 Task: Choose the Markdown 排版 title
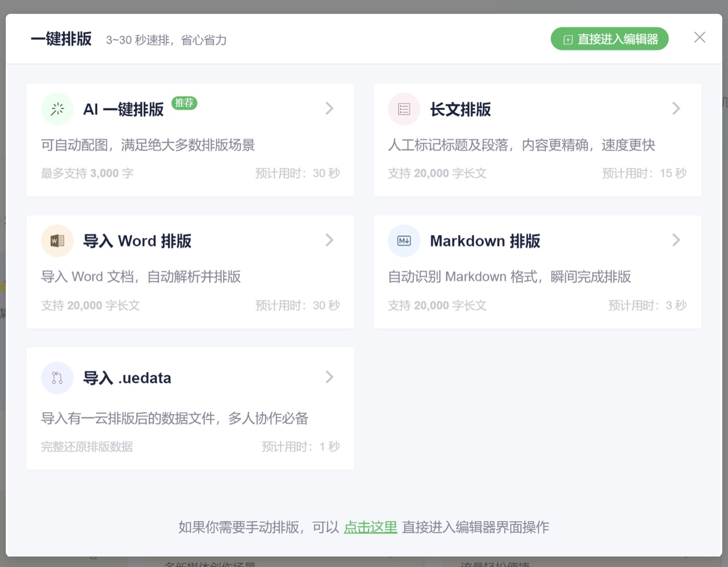tap(485, 241)
